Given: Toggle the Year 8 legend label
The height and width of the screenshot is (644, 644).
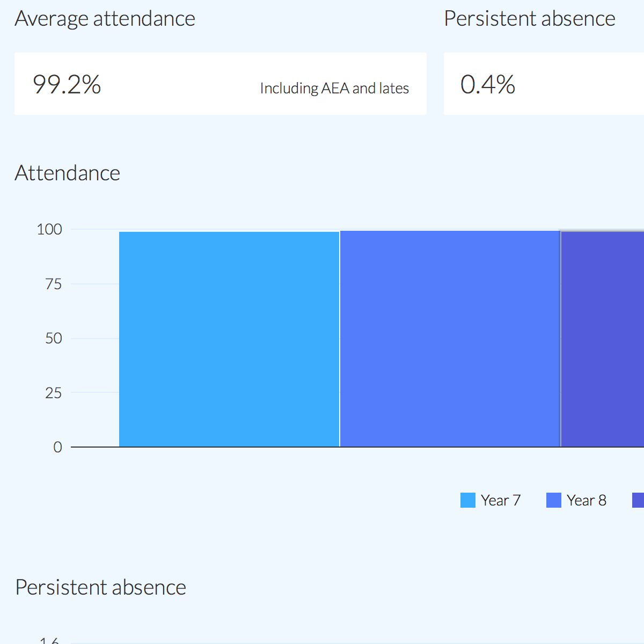Looking at the screenshot, I should 587,500.
